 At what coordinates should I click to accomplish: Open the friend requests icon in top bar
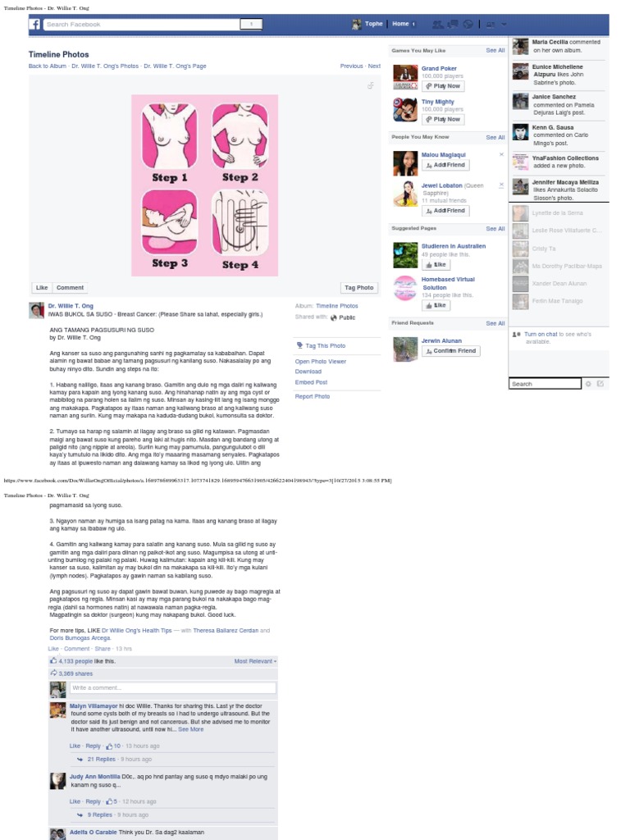(x=438, y=24)
